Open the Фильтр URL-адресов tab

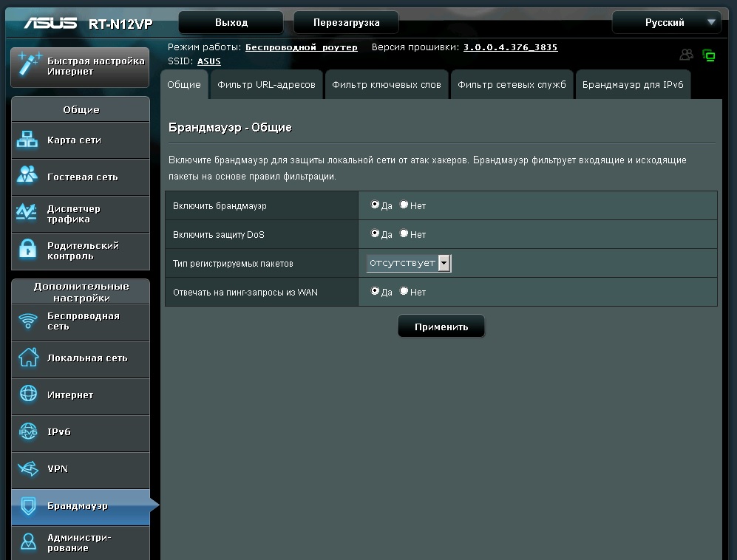266,84
